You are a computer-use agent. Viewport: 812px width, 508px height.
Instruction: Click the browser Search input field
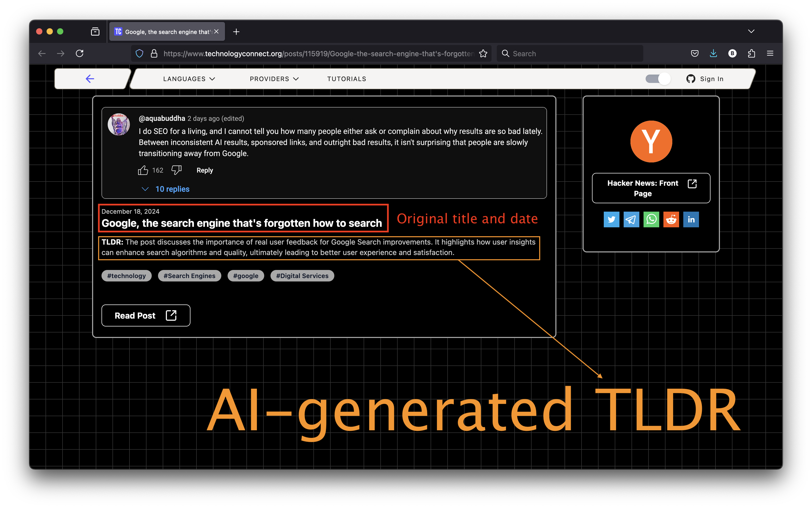(570, 53)
